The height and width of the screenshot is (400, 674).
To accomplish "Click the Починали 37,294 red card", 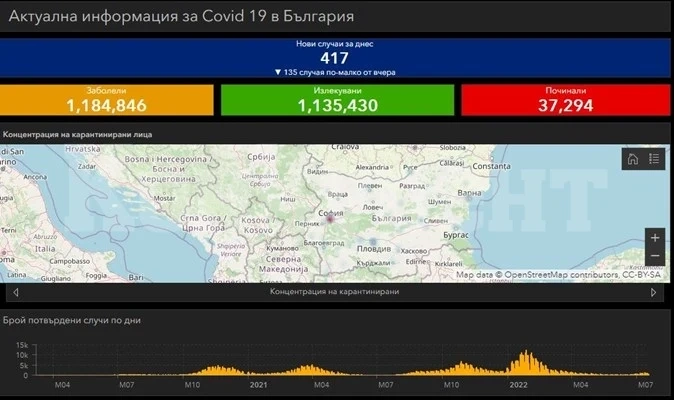I will pos(566,100).
